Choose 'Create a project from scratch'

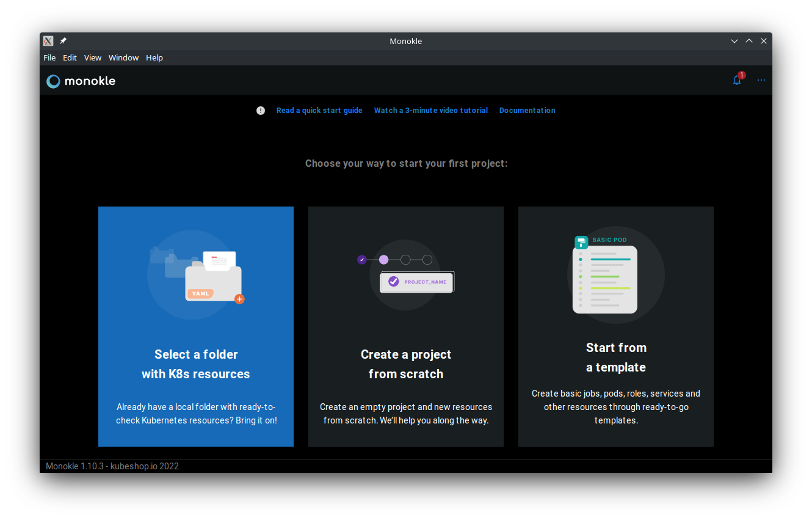[x=406, y=326]
